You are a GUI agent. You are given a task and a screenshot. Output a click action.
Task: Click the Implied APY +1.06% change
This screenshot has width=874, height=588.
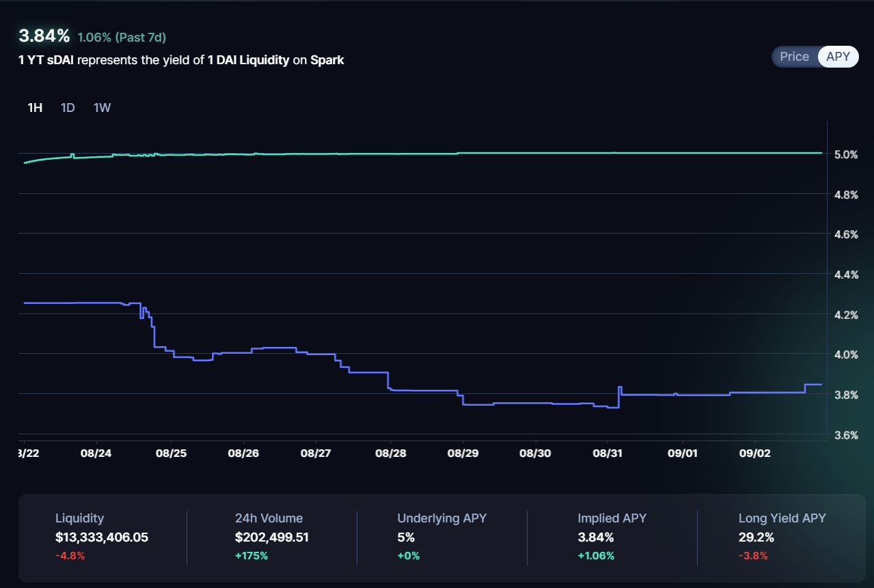coord(596,556)
